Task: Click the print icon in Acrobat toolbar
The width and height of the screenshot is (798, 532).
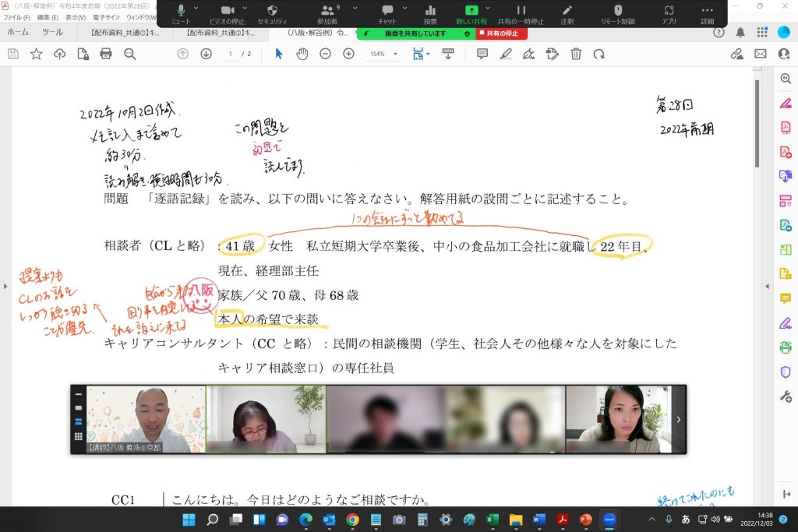Action: tap(106, 54)
